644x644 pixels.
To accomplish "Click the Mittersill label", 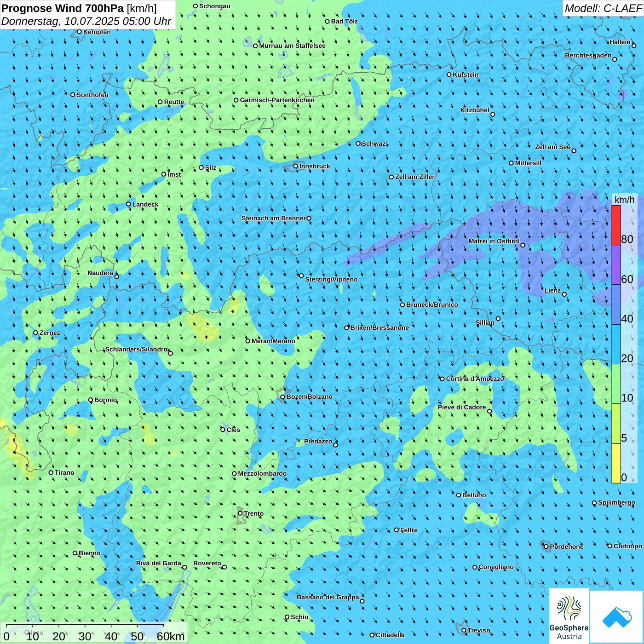I will click(x=528, y=163).
